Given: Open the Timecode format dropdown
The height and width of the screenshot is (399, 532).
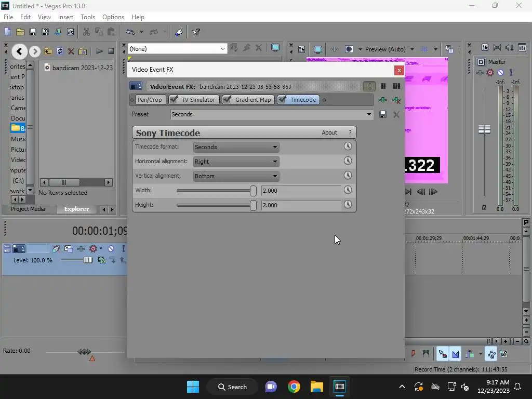Looking at the screenshot, I should coord(236,147).
